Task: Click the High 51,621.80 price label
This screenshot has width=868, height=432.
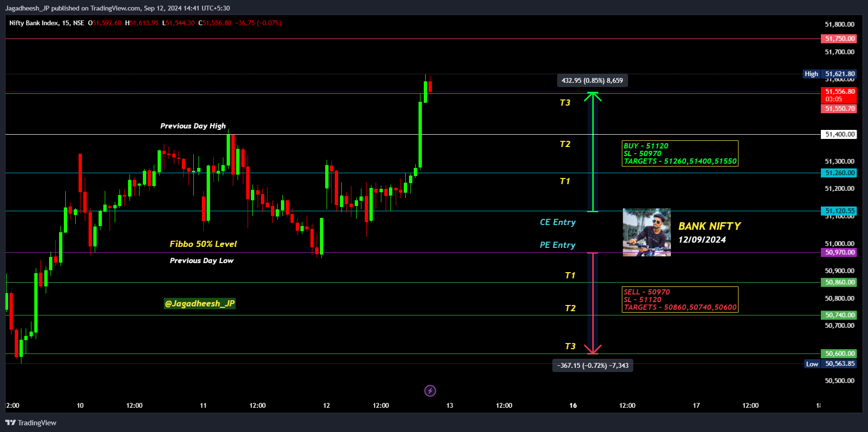Action: click(830, 74)
